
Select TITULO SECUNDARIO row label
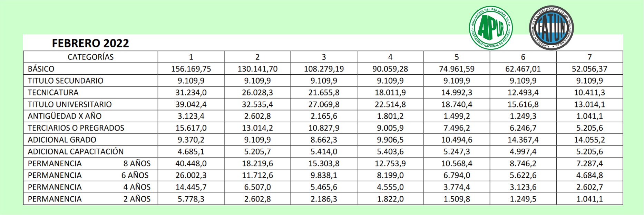66,81
